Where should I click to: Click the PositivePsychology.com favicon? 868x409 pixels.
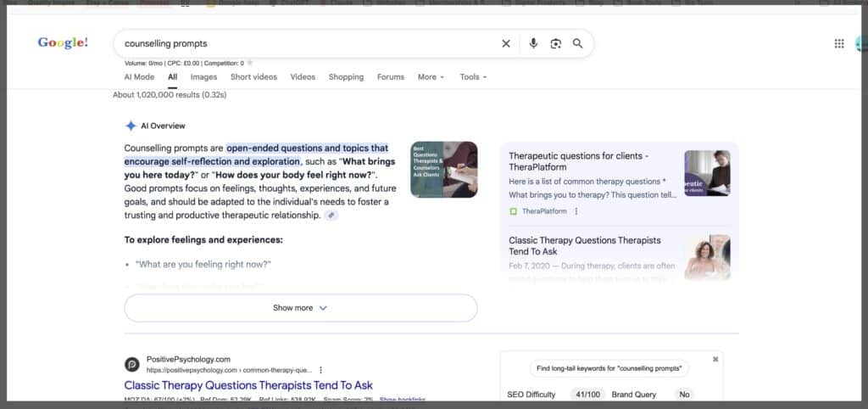132,364
